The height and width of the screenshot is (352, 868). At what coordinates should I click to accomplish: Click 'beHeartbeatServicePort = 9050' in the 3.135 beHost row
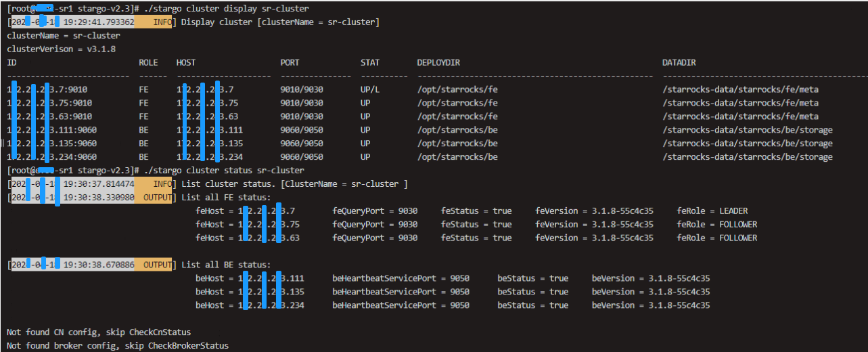point(401,292)
